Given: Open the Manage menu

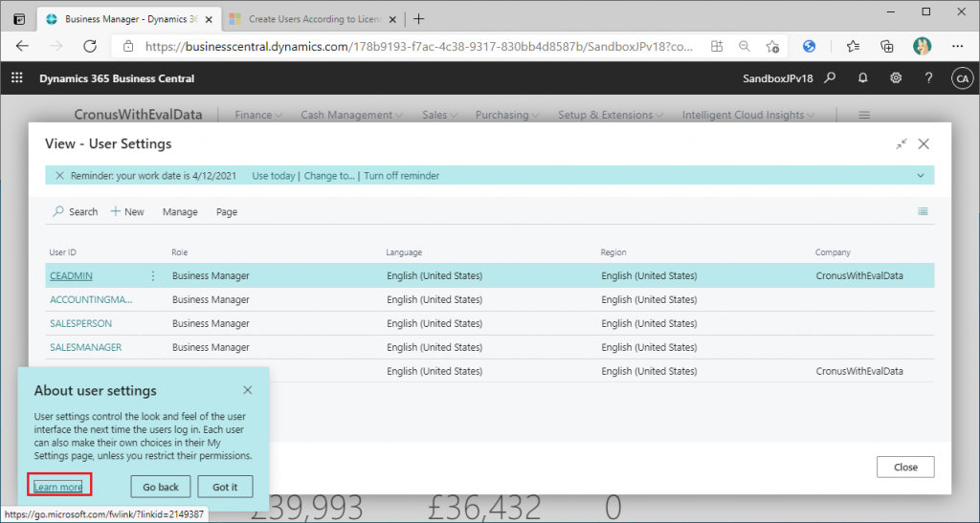Looking at the screenshot, I should (180, 212).
